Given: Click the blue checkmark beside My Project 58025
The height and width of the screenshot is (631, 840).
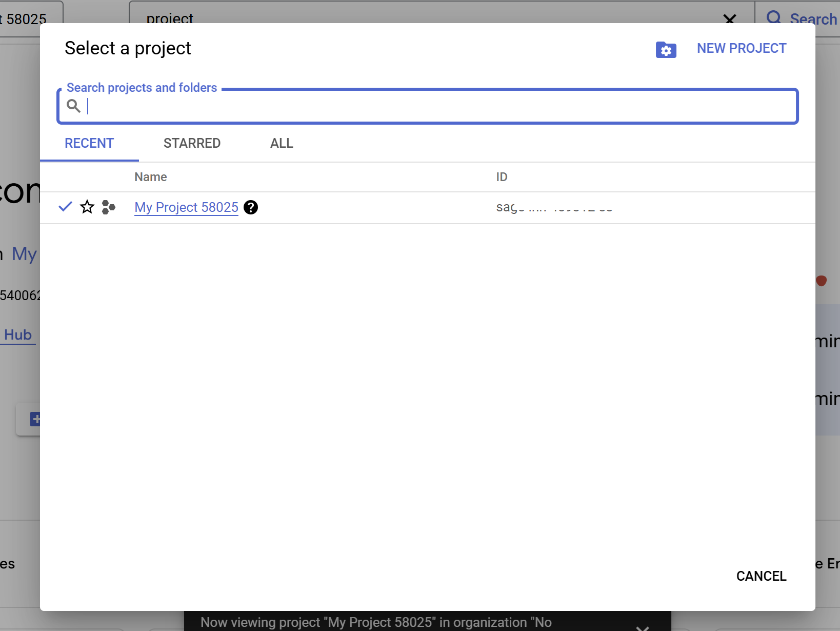Looking at the screenshot, I should 65,207.
